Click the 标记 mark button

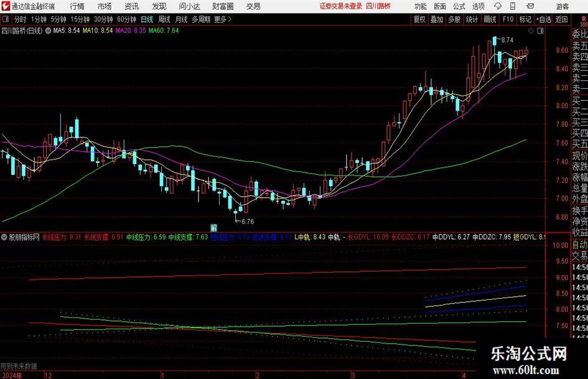coord(525,19)
